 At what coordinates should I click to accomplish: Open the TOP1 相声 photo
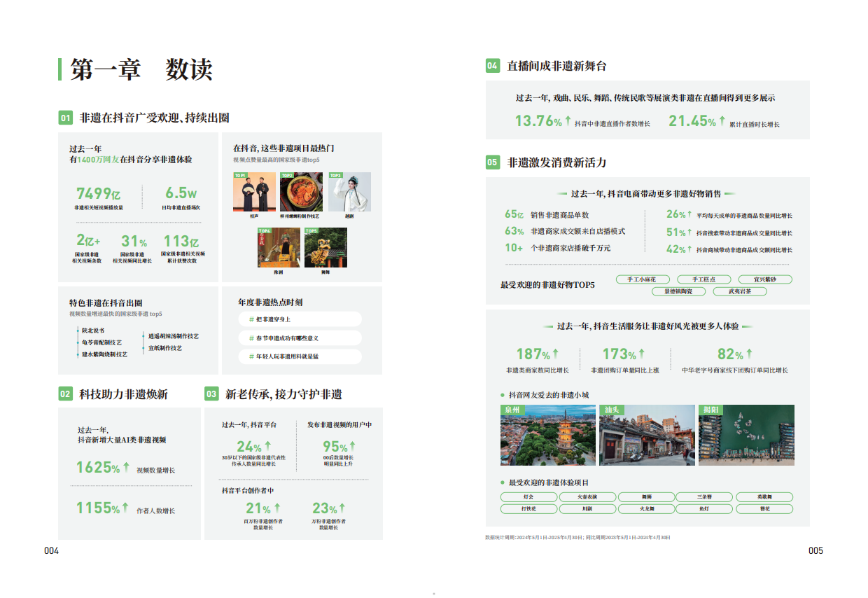254,192
